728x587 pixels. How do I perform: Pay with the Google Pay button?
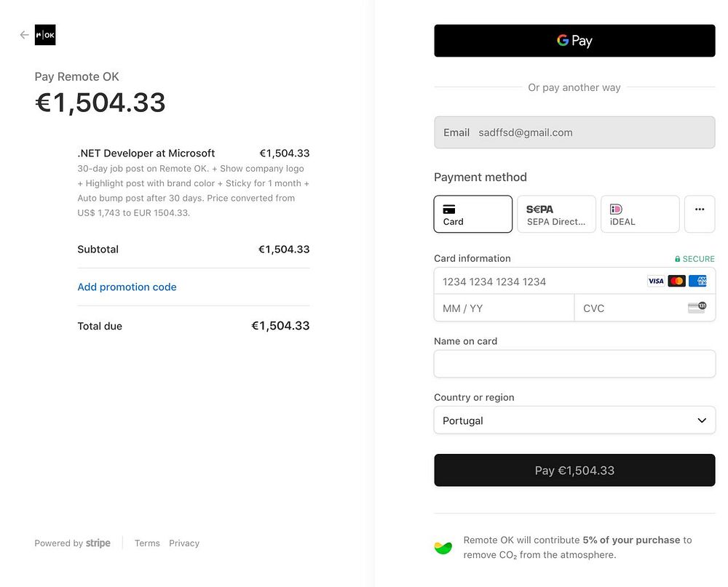[x=574, y=41]
